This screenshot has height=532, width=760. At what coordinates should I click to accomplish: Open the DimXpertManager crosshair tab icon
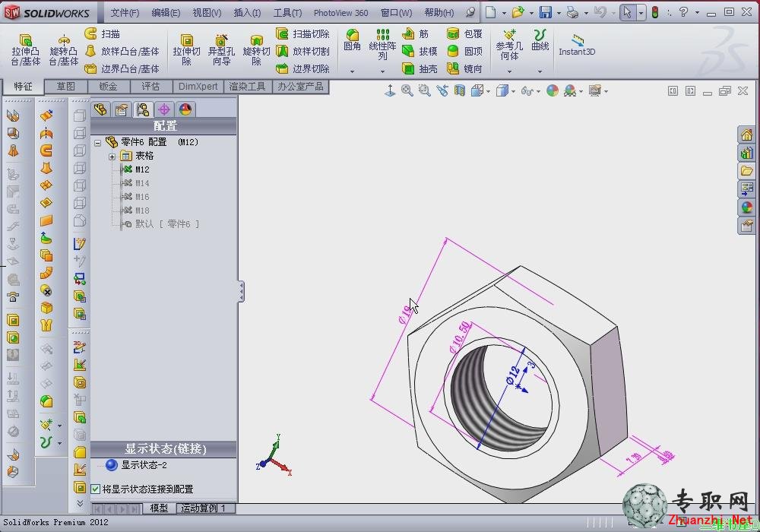[x=164, y=109]
